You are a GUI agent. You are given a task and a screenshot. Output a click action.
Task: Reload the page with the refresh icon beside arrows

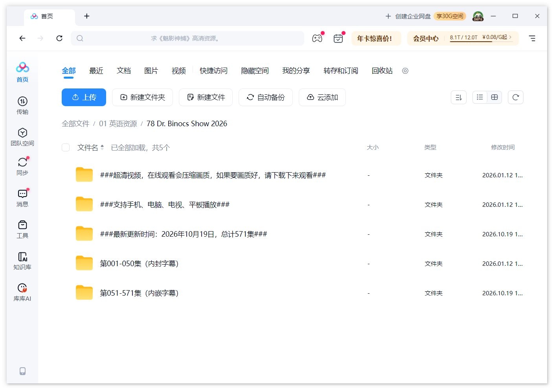tap(59, 38)
